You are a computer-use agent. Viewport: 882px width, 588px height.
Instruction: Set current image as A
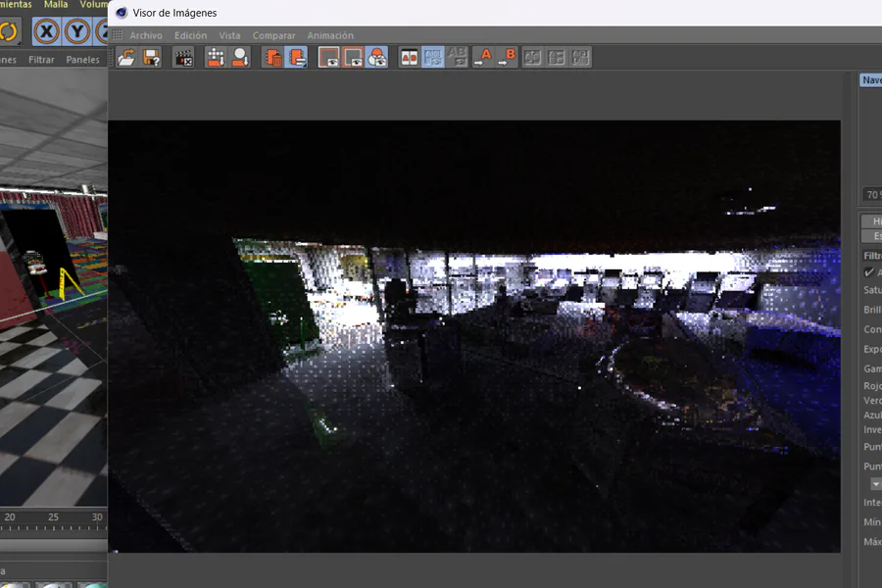(482, 58)
